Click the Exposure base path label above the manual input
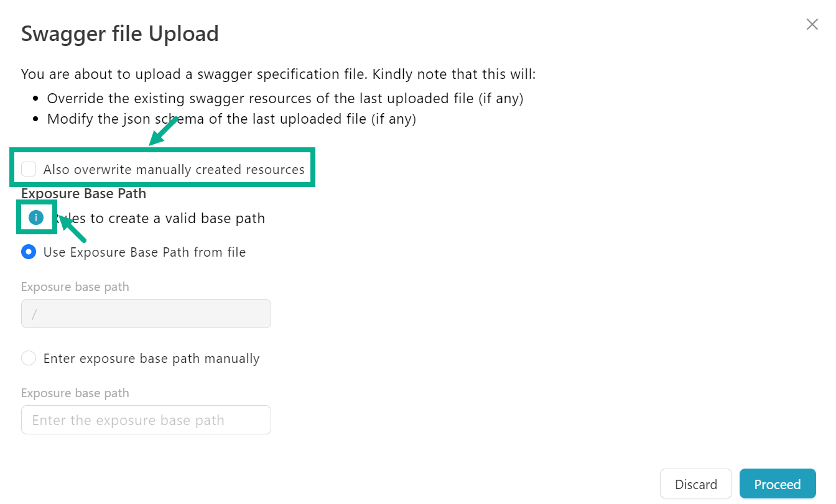Screen dimensions: 836x504 [x=75, y=393]
